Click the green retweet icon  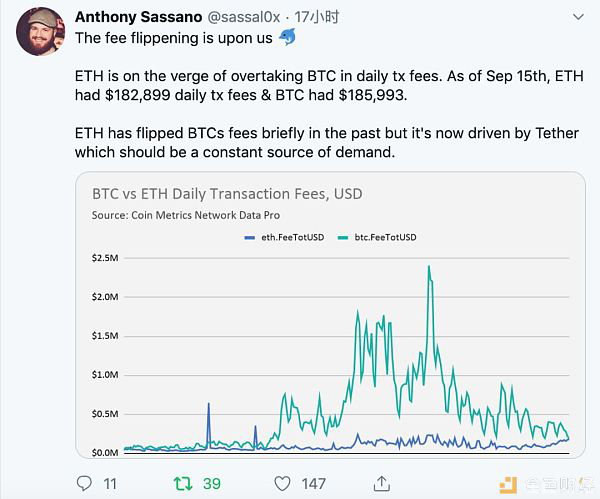point(183,484)
